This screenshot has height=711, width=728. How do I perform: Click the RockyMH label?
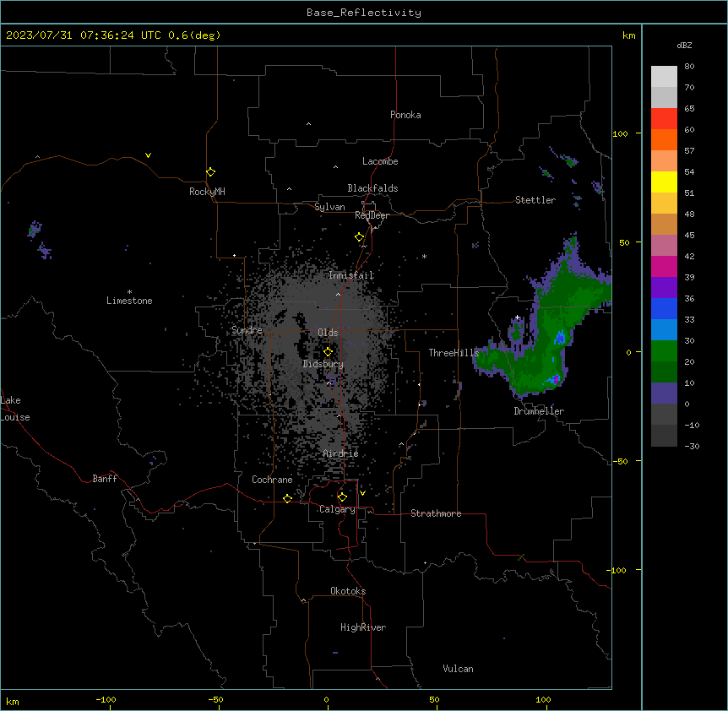tap(207, 192)
